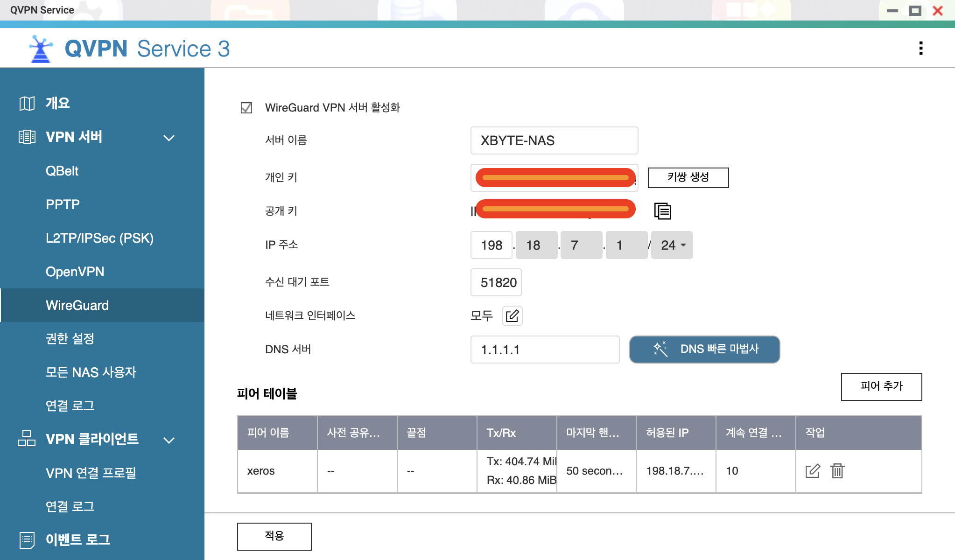Edit the xeros peer entry
The height and width of the screenshot is (560, 955).
coord(813,471)
